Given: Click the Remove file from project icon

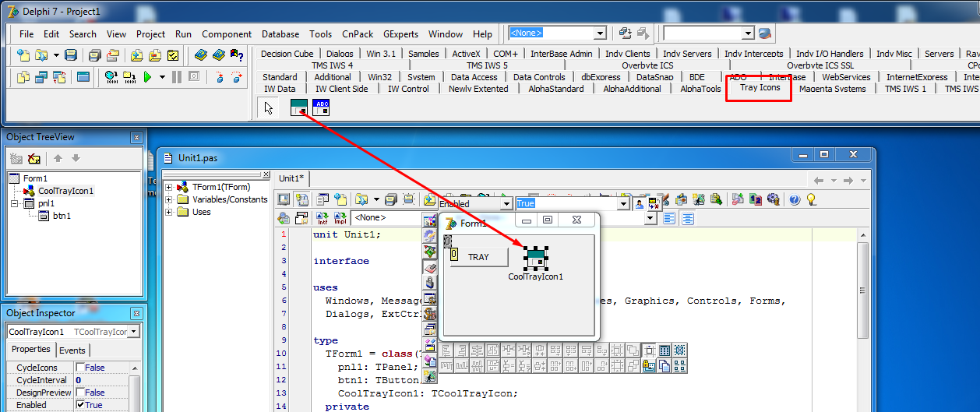Looking at the screenshot, I should tap(155, 55).
